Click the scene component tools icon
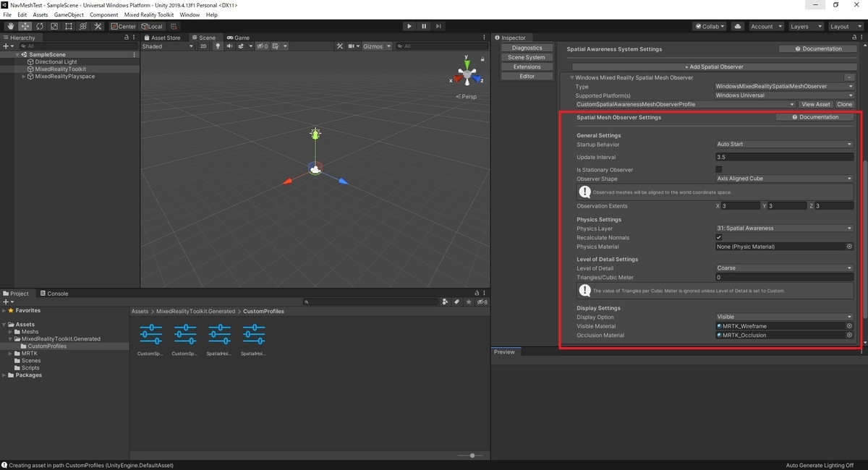Image resolution: width=868 pixels, height=470 pixels. point(339,46)
